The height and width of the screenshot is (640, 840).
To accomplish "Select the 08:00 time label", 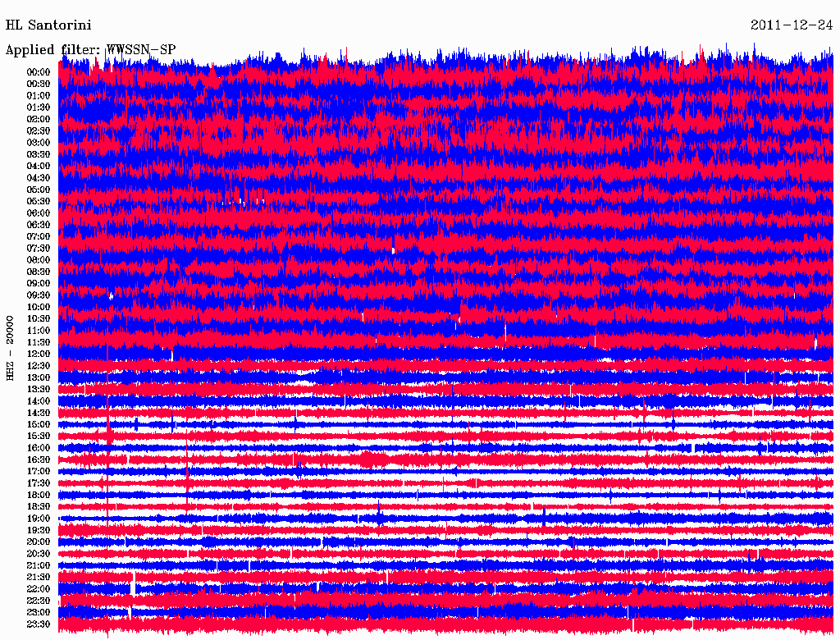I will 39,260.
